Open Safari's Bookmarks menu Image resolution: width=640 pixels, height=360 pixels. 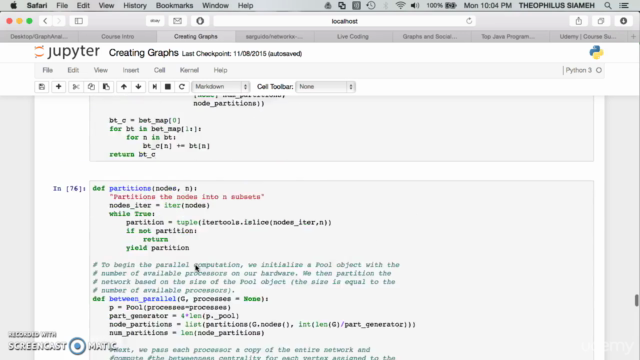coord(174,5)
